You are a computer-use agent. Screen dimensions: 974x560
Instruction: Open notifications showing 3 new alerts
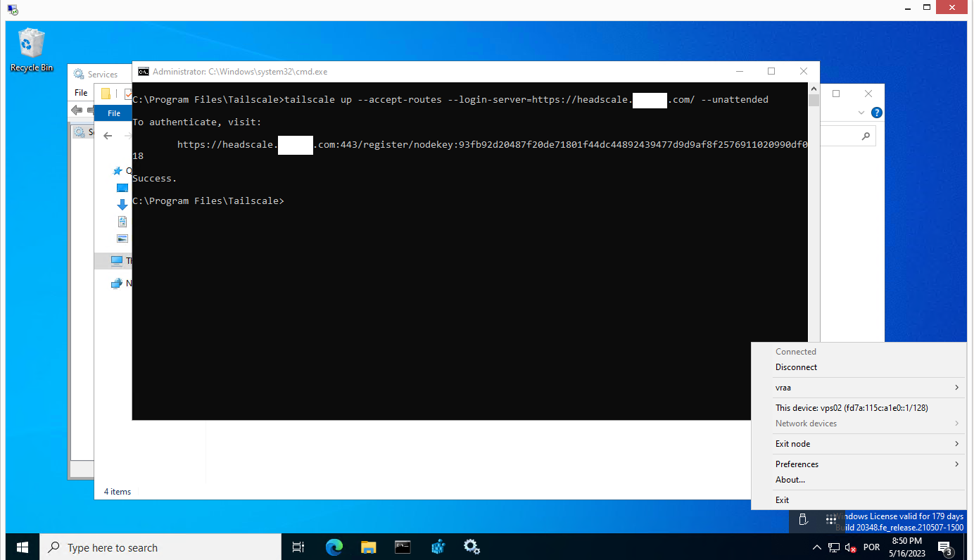(943, 547)
